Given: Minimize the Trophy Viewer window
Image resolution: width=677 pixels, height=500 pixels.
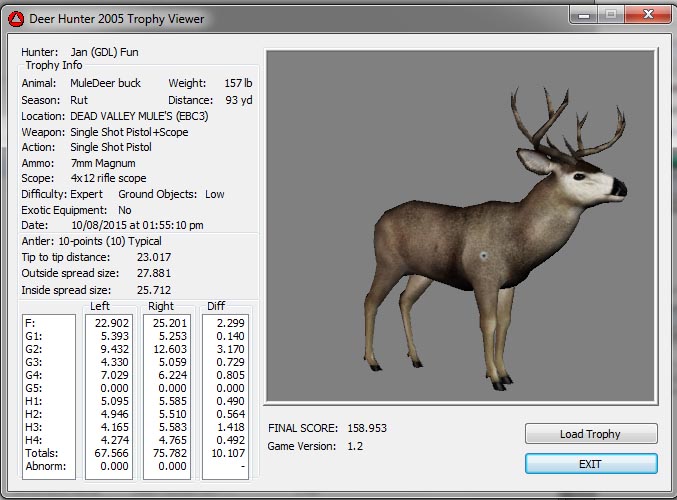Looking at the screenshot, I should pos(583,14).
